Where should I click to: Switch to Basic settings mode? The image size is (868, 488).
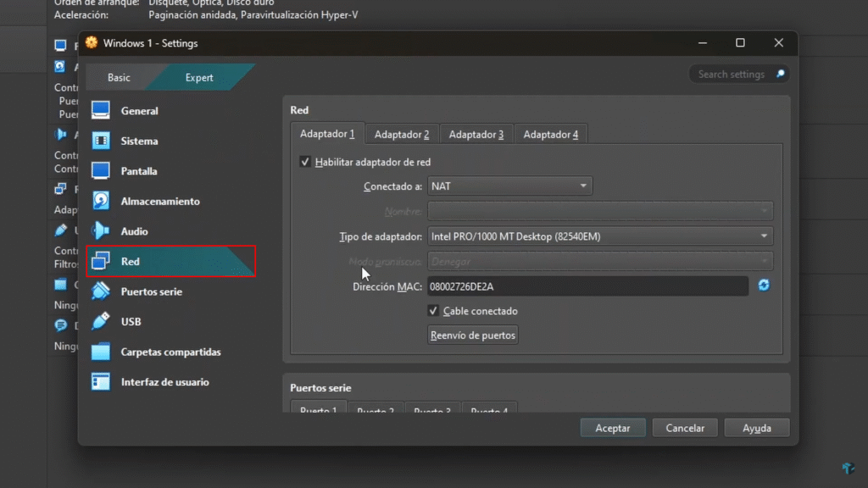pos(119,77)
